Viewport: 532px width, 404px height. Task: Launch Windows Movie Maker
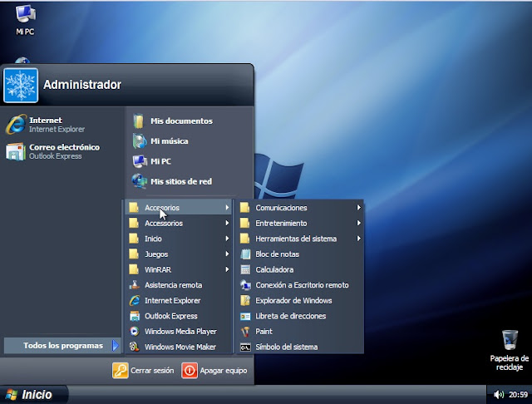(x=179, y=347)
